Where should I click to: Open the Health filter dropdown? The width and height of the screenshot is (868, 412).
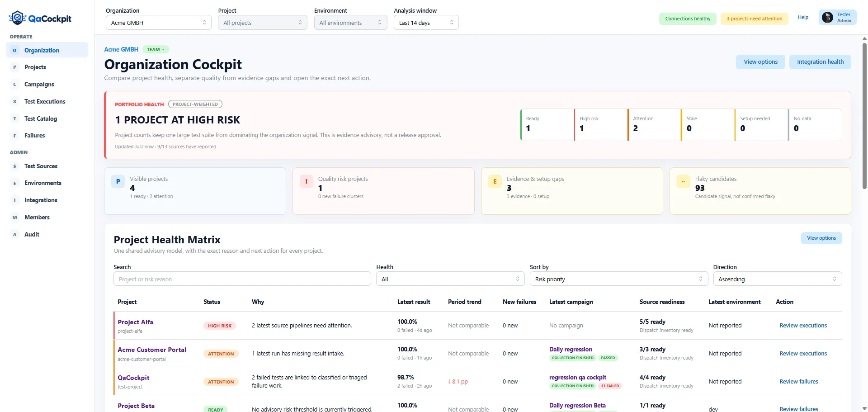point(450,279)
